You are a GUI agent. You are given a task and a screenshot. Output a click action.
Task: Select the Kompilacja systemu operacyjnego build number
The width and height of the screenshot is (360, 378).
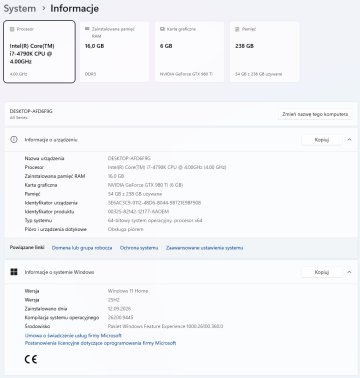(x=120, y=318)
